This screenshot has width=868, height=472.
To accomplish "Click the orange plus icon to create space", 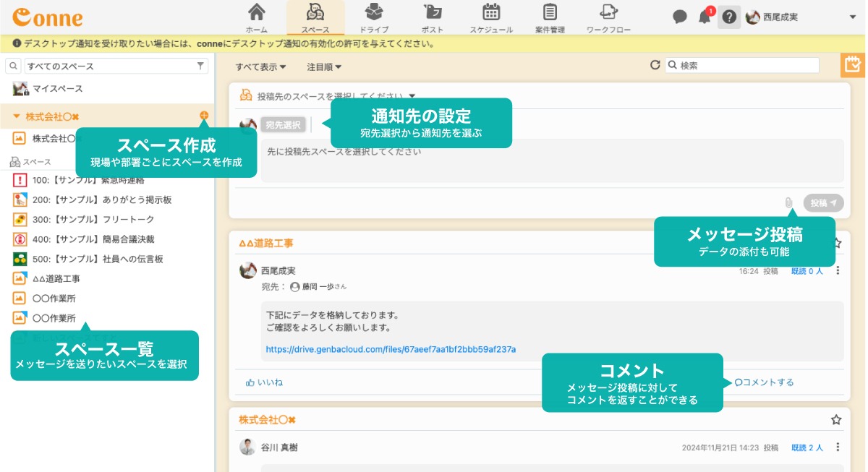I will click(x=204, y=116).
